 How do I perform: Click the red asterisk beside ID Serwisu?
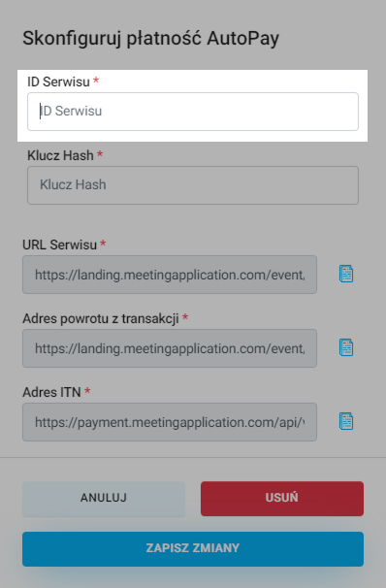[x=96, y=80]
